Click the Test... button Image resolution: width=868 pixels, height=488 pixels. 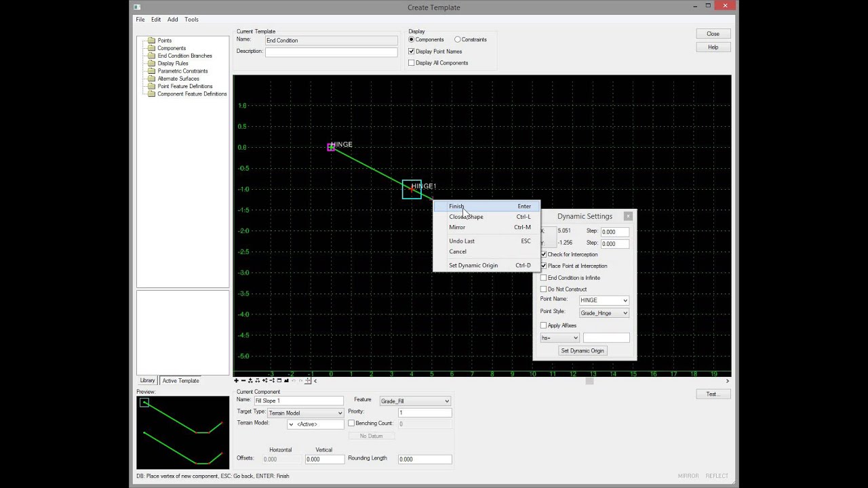coord(713,394)
